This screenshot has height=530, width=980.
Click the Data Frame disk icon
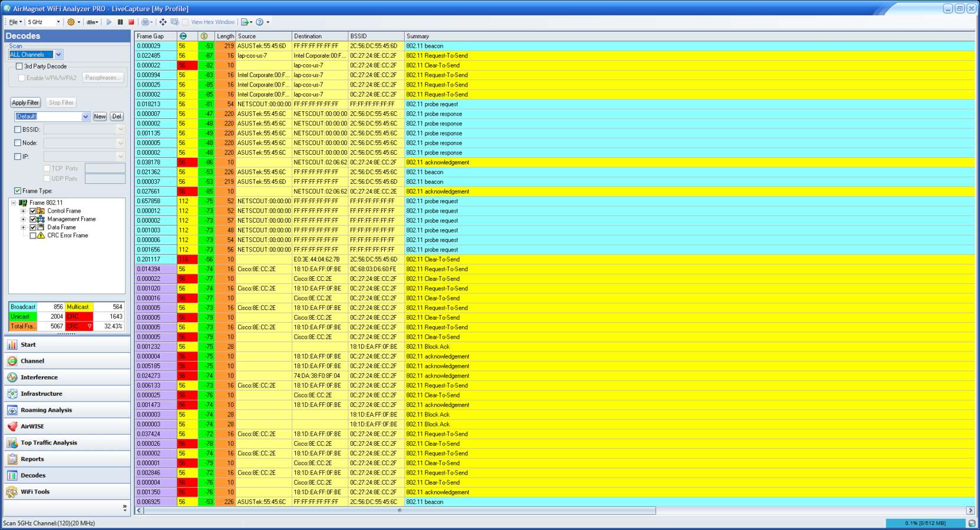pyautogui.click(x=41, y=227)
